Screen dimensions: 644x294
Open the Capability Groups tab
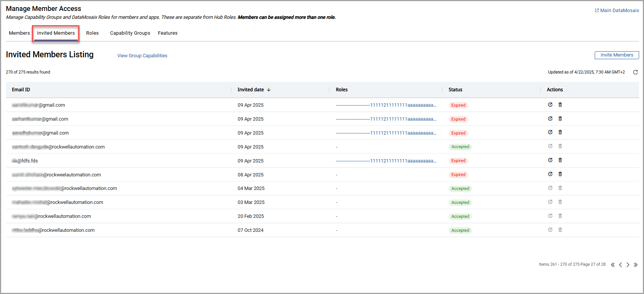(x=130, y=33)
